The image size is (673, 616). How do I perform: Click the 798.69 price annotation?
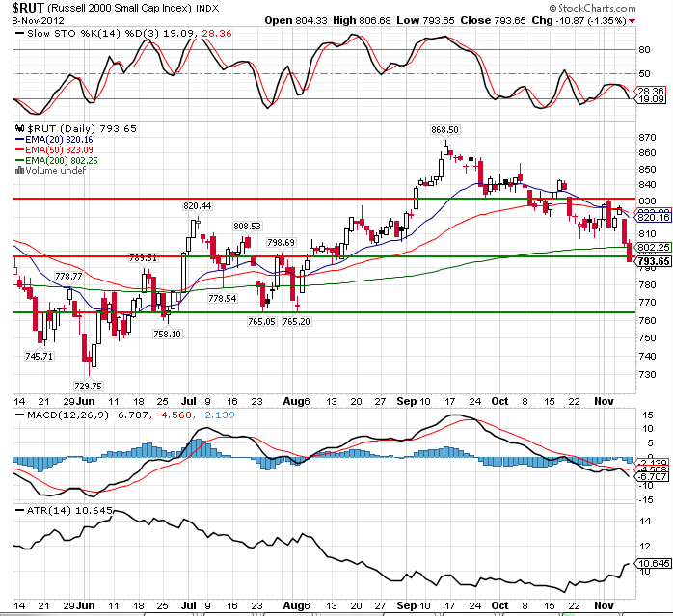281,243
